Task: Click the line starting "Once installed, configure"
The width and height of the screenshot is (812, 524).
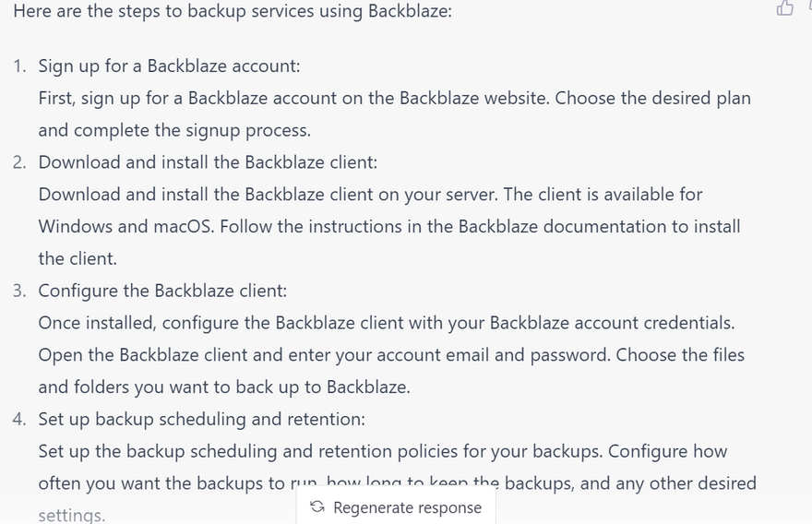Action: (387, 323)
